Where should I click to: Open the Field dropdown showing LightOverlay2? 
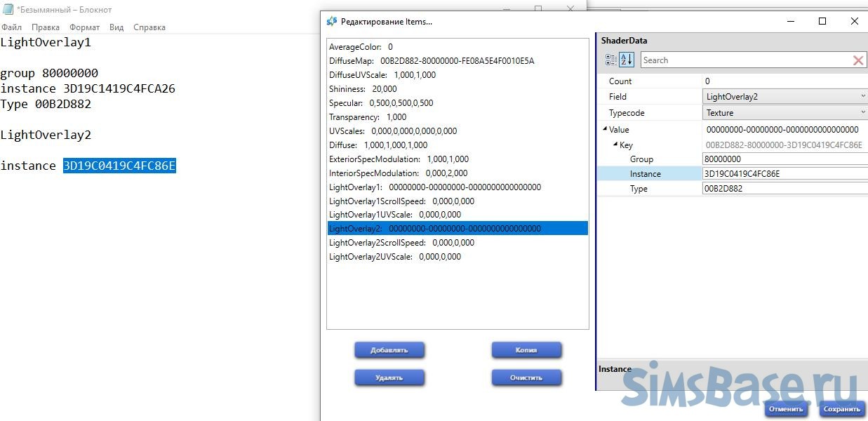862,97
